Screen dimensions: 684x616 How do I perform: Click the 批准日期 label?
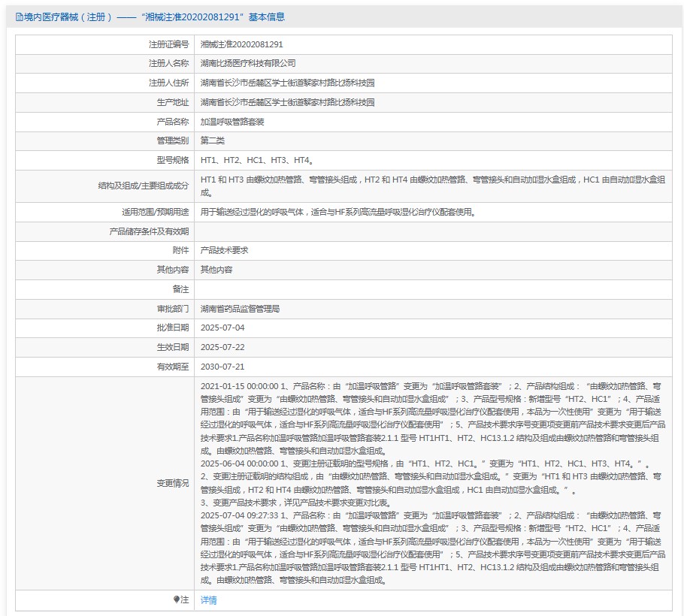point(173,328)
